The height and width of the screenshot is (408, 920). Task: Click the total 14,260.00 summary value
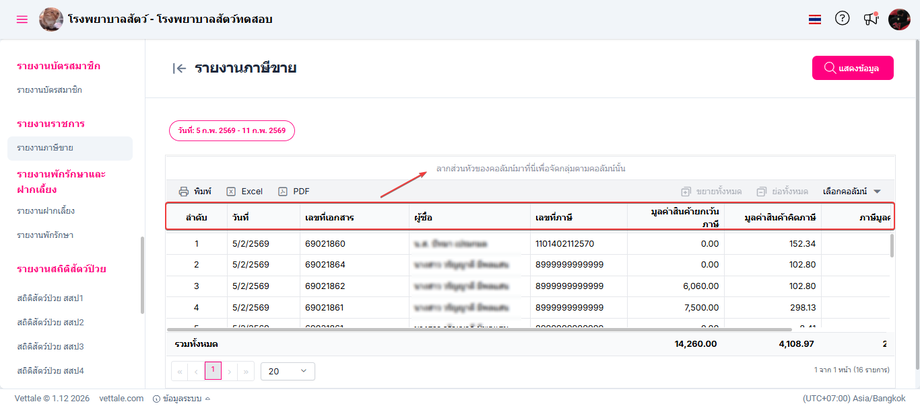tap(696, 344)
